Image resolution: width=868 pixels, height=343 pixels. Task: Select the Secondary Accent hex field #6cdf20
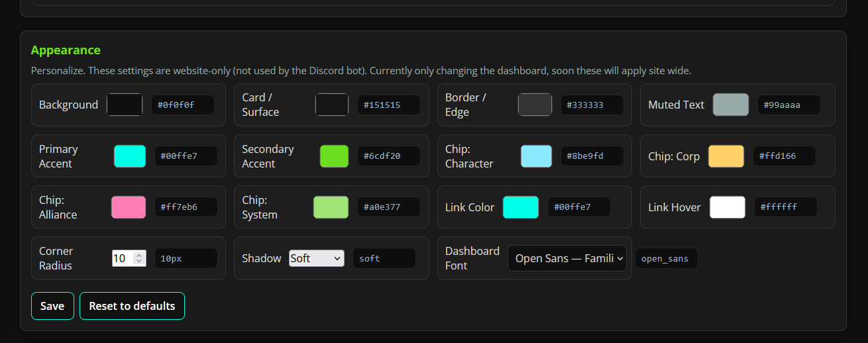[388, 156]
